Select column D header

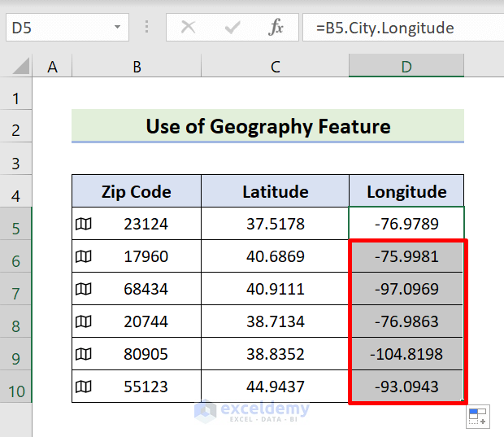pyautogui.click(x=406, y=67)
